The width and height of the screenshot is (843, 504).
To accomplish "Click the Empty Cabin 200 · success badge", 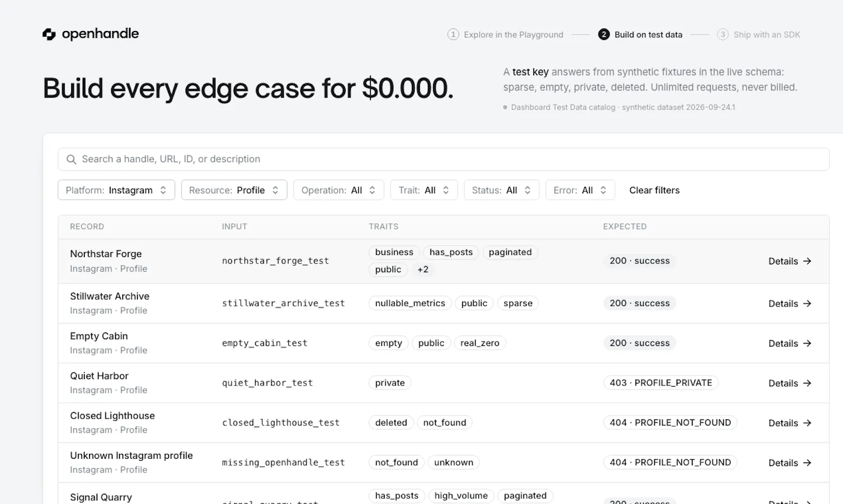I will point(640,343).
